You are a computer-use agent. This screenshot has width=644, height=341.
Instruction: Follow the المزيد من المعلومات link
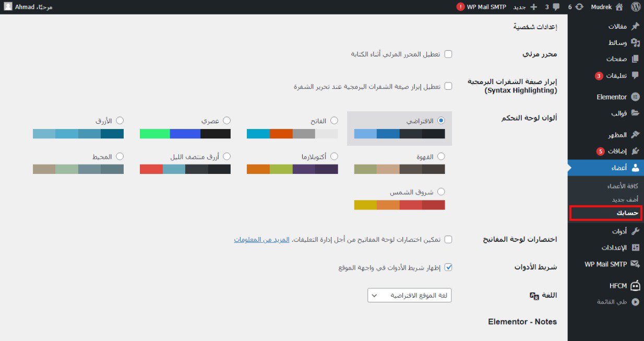pyautogui.click(x=261, y=240)
